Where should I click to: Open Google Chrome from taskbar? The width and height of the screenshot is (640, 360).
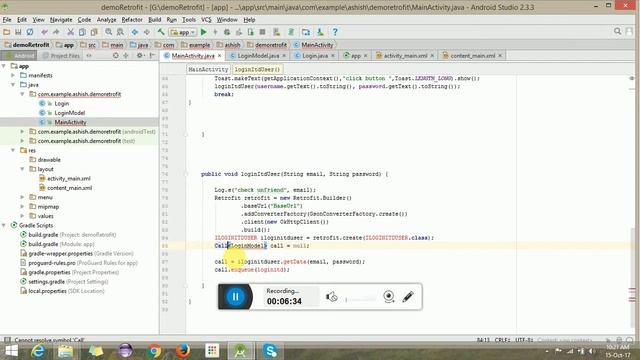click(x=154, y=351)
